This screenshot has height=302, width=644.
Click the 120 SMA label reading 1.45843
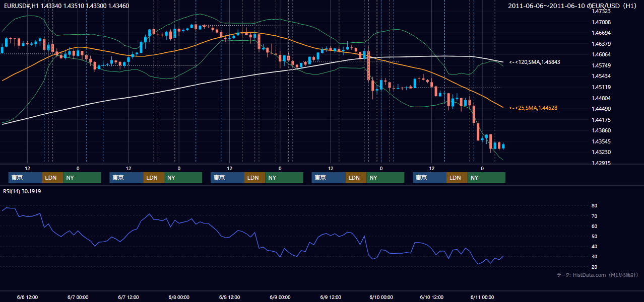coord(535,62)
